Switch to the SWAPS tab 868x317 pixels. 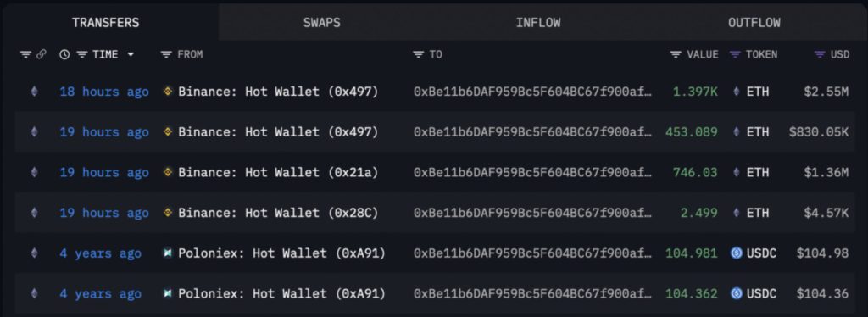[321, 23]
